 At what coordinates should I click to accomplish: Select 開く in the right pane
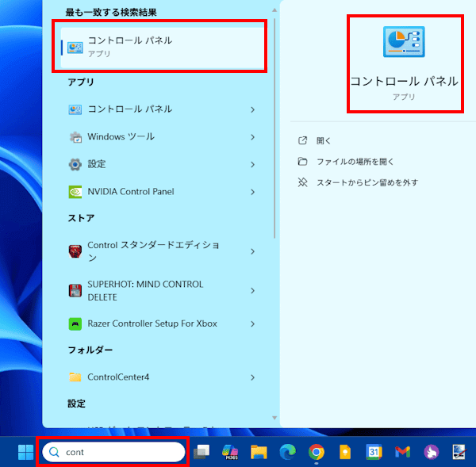click(324, 140)
